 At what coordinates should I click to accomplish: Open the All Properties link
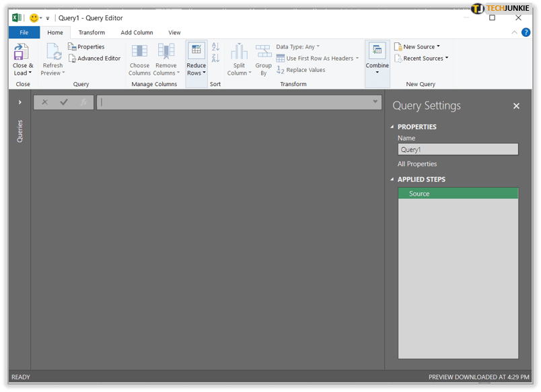tap(417, 164)
